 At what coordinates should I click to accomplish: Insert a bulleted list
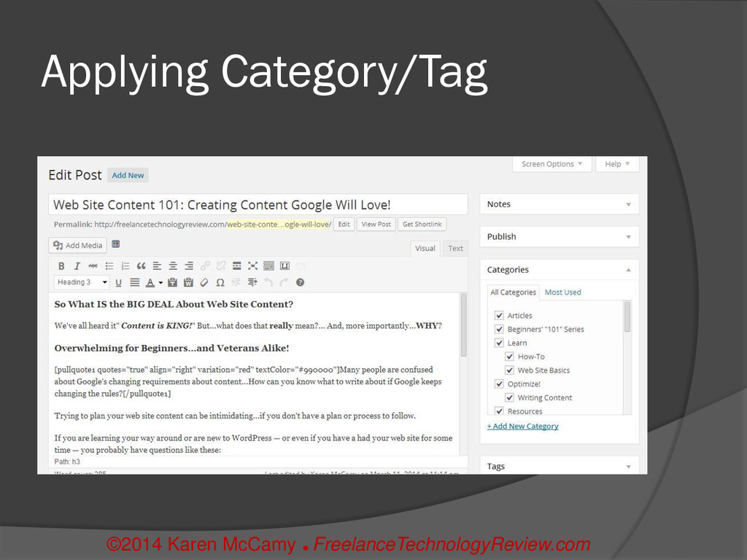point(109,265)
